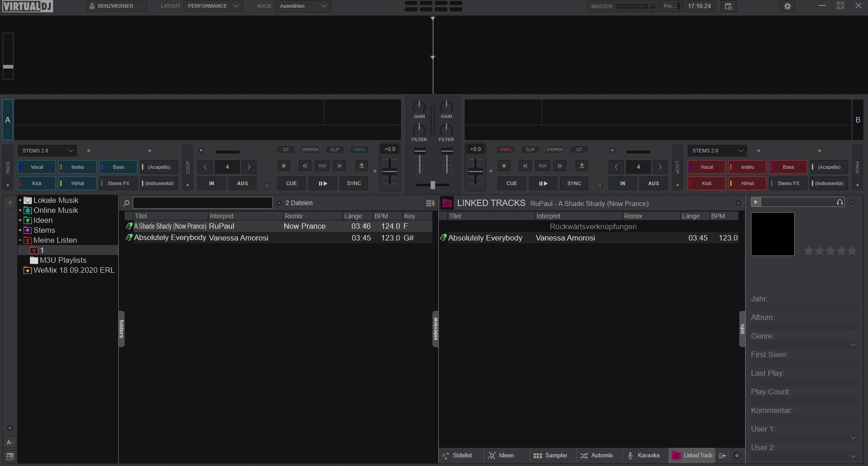Select the M3U Playlists folder
This screenshot has width=868, height=466.
[x=63, y=260]
